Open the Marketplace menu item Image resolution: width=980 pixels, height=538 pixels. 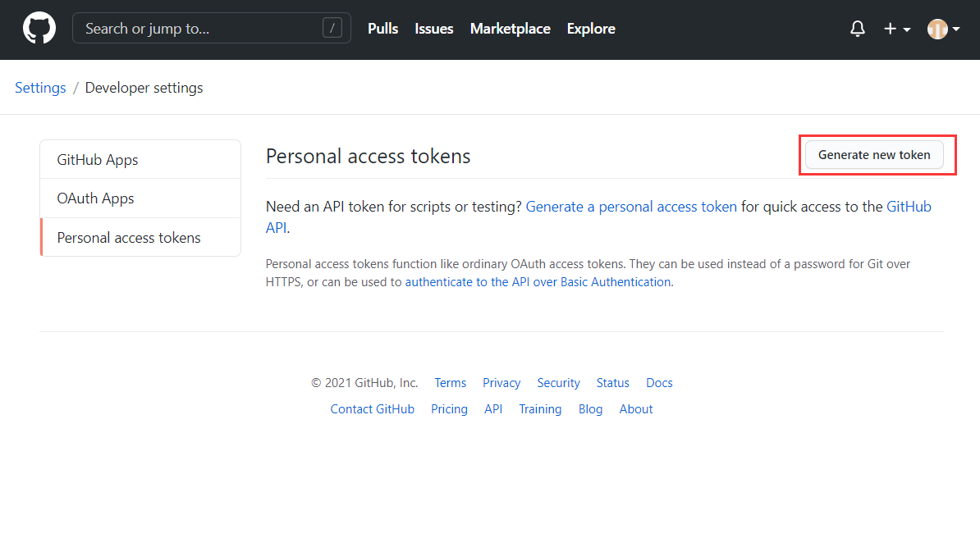point(510,29)
